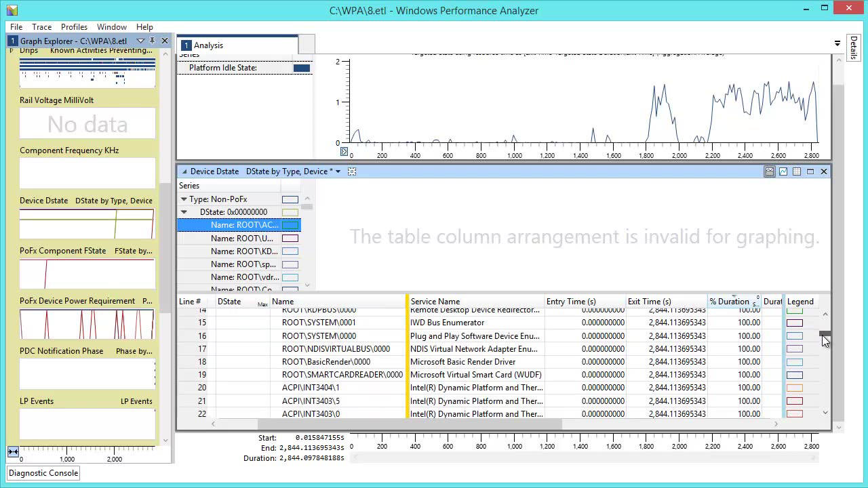Click the Graph Explorer zoom-to-fit icon
Viewport: 868px width, 488px height.
click(13, 451)
